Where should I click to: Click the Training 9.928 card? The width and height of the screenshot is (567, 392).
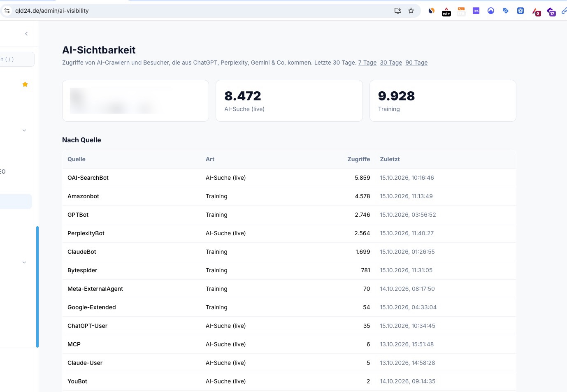(443, 101)
